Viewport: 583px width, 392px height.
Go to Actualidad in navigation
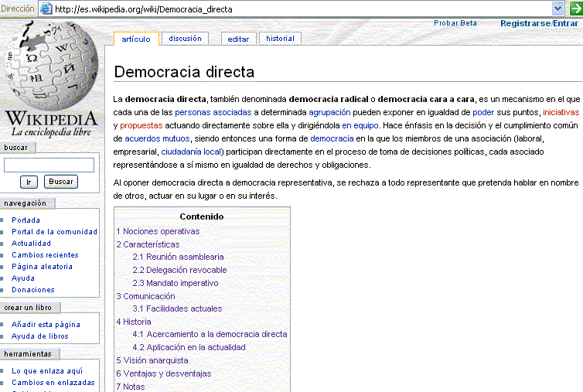(x=31, y=244)
